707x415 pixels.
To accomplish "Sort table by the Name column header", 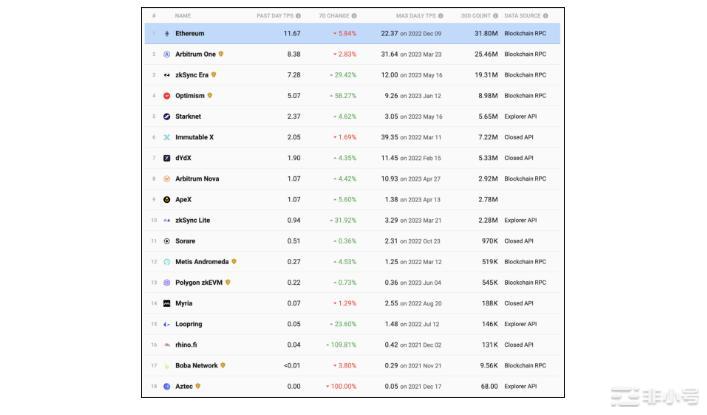I will [183, 16].
